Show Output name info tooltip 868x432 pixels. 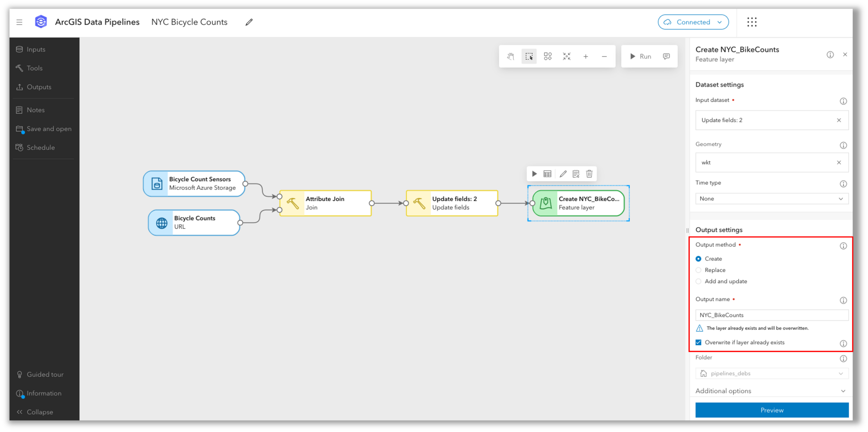tap(843, 300)
